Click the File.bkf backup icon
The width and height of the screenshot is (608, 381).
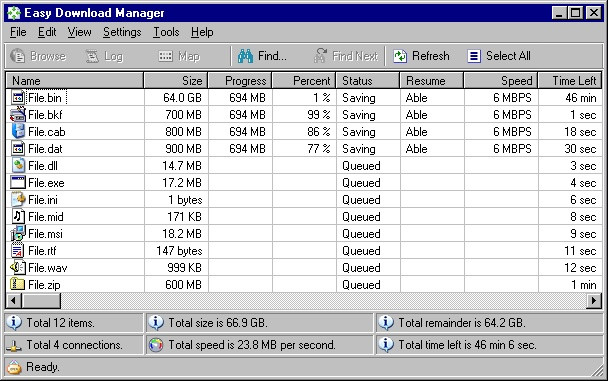18,115
